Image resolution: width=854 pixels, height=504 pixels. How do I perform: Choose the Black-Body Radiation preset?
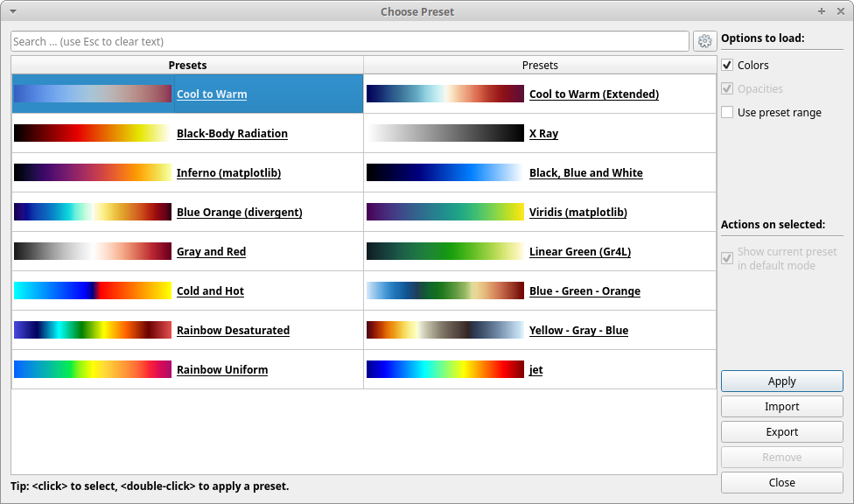(232, 134)
